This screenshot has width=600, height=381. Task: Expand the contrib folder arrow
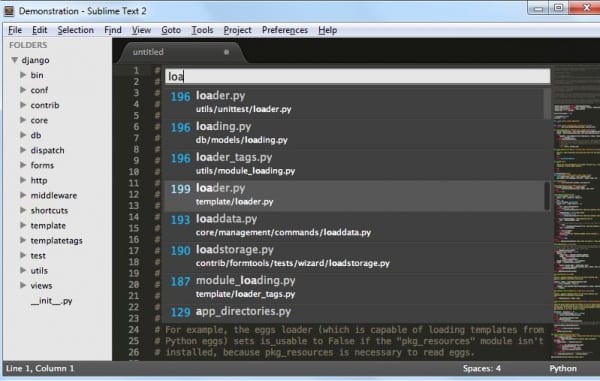click(23, 105)
